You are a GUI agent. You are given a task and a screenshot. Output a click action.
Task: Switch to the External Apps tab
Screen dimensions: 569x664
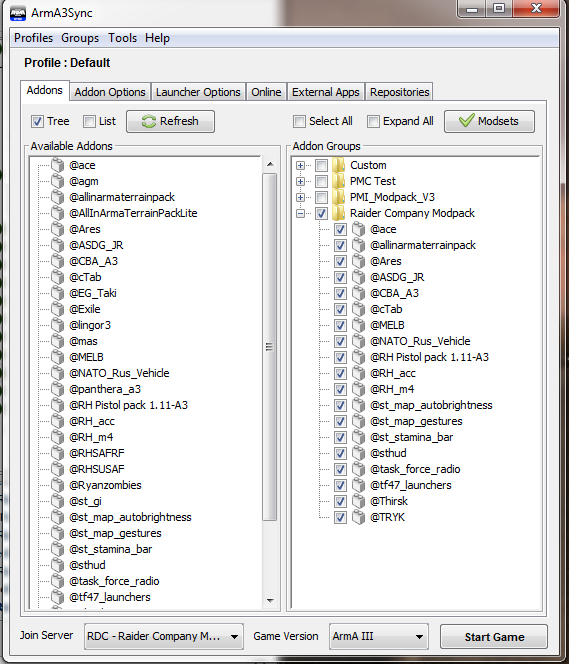click(x=326, y=92)
